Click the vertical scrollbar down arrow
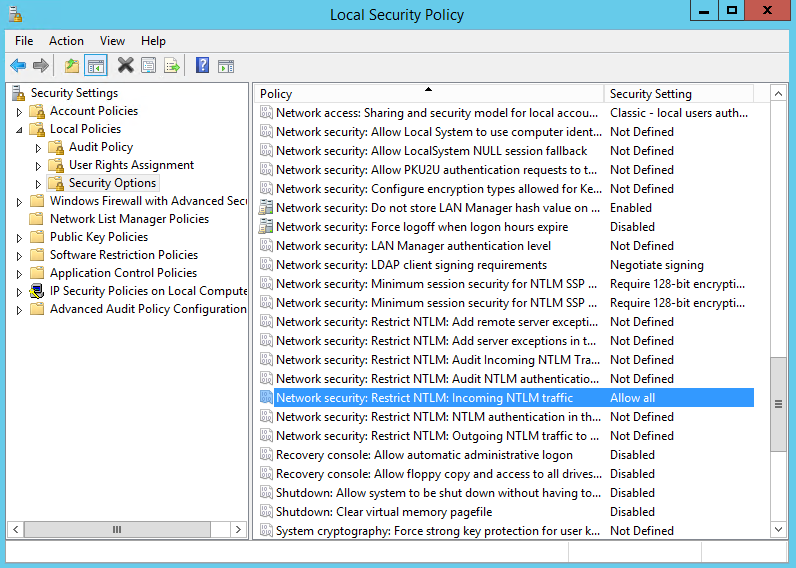796x568 pixels. (x=778, y=529)
